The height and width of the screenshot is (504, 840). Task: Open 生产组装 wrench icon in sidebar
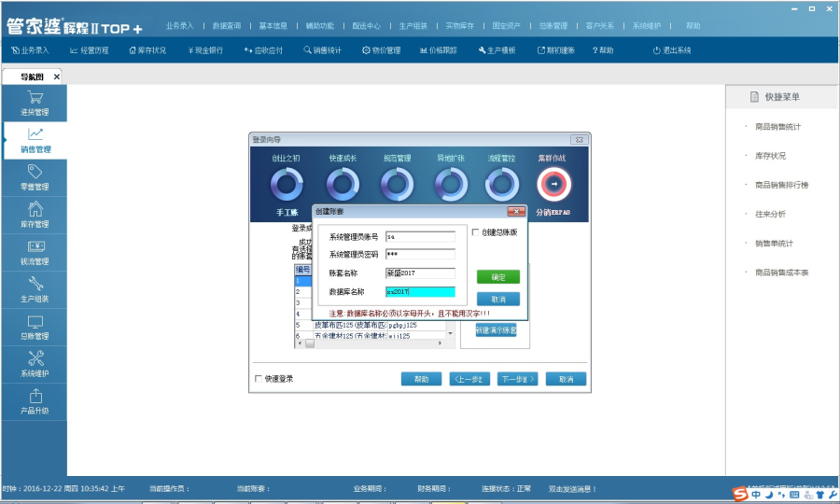pyautogui.click(x=35, y=285)
